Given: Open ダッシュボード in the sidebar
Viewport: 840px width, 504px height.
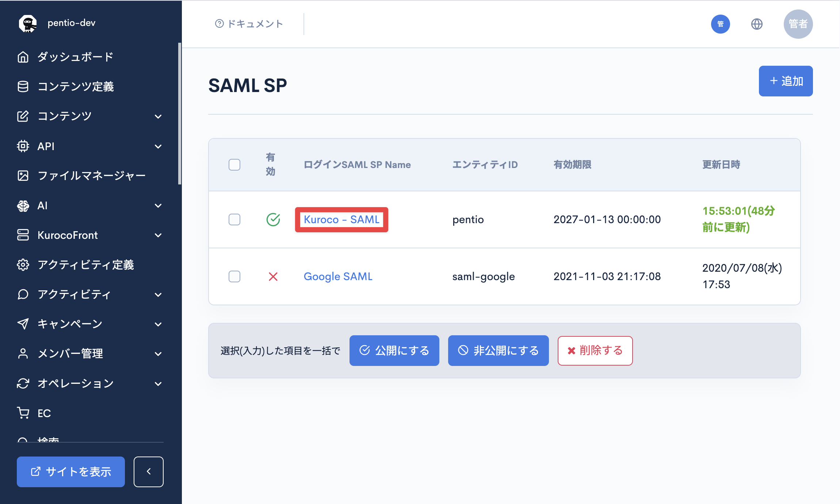Looking at the screenshot, I should (76, 57).
